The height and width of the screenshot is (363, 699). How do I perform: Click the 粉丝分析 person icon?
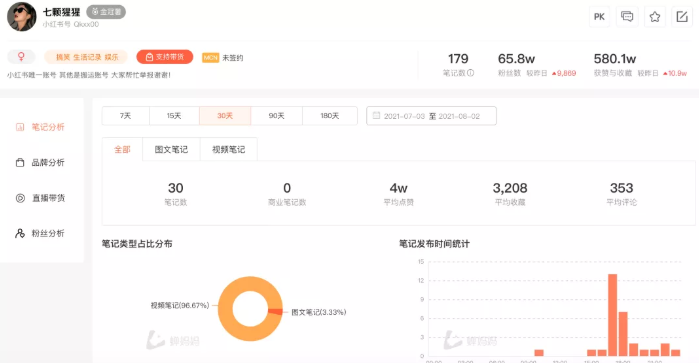(x=20, y=233)
